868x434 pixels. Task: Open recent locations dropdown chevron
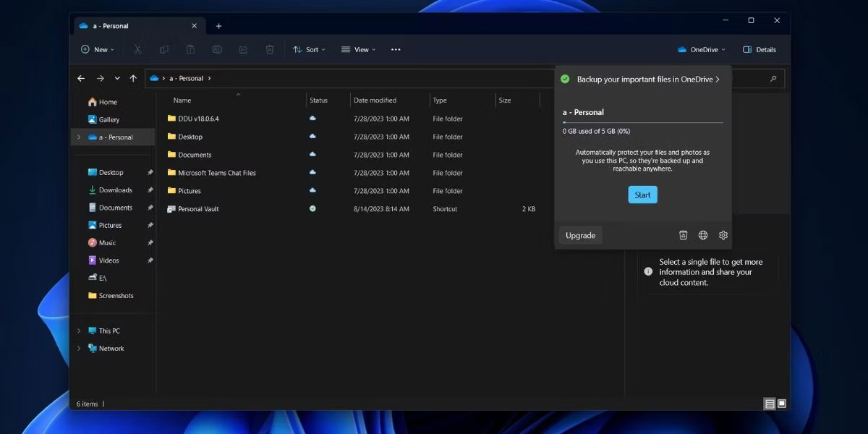[x=116, y=78]
